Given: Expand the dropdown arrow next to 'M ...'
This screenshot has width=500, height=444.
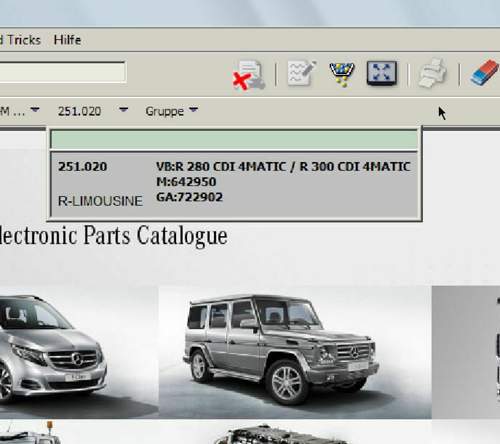Looking at the screenshot, I should [35, 109].
